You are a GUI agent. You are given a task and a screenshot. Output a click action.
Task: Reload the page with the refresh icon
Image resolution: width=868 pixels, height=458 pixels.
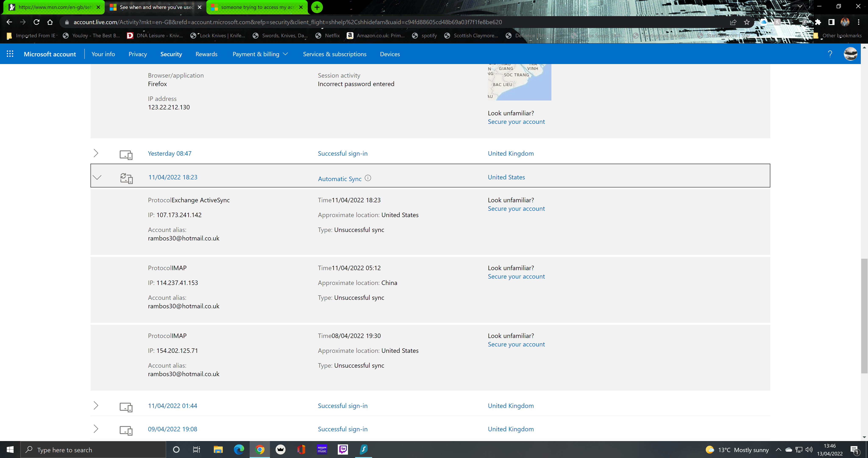pos(36,22)
